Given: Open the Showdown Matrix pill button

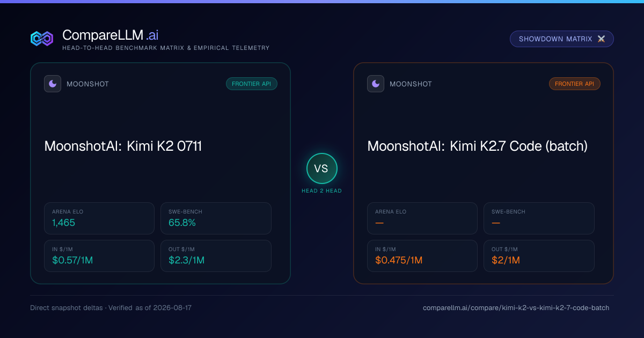Looking at the screenshot, I should 561,39.
